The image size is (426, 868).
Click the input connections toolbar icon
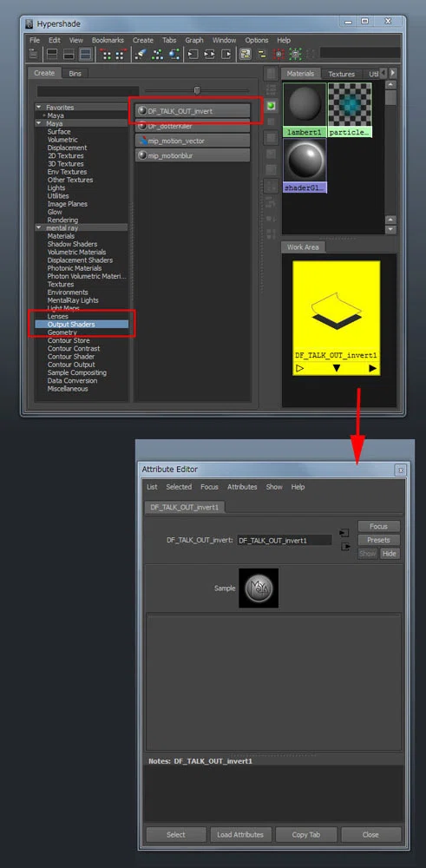[193, 54]
